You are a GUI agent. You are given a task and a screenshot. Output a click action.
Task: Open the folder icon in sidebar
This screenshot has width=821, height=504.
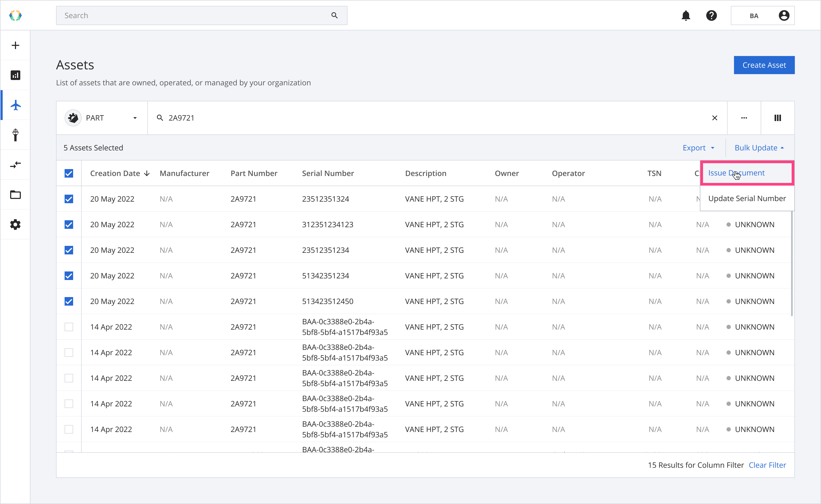point(15,194)
